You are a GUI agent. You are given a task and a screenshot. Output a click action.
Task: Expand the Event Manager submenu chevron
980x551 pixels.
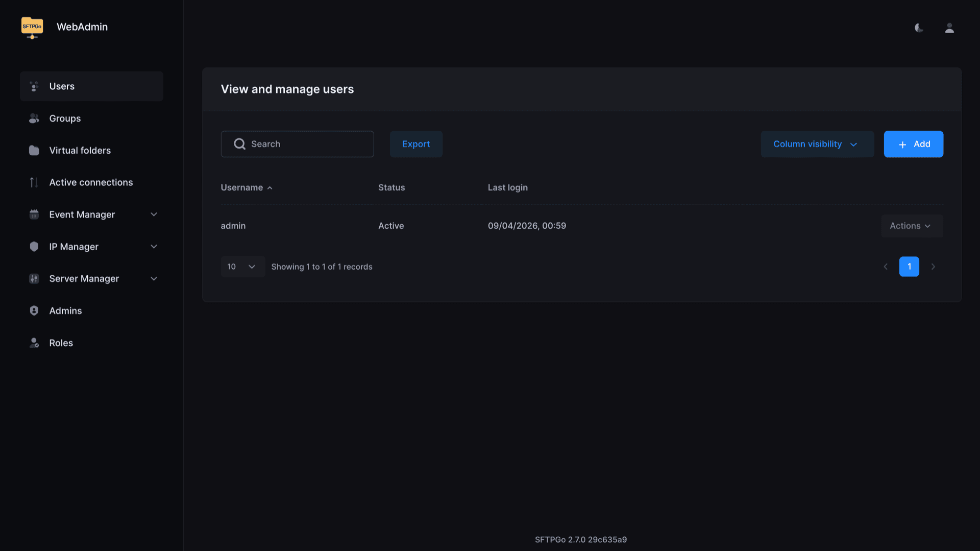(x=154, y=214)
